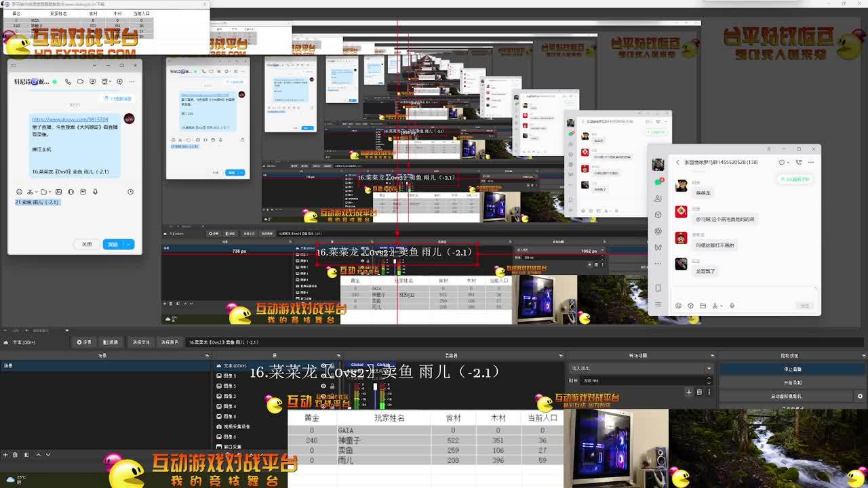The height and width of the screenshot is (488, 868).
Task: Delete selected scene with trash icon
Action: (16, 455)
